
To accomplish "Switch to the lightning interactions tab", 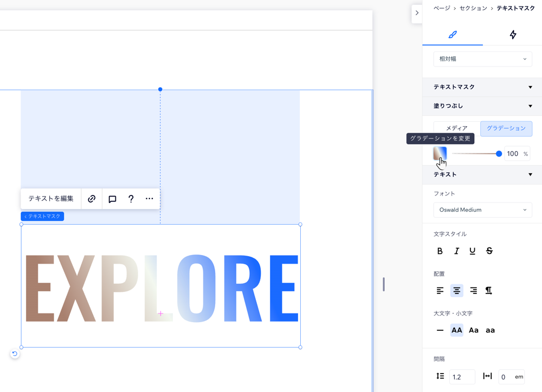I will [513, 35].
